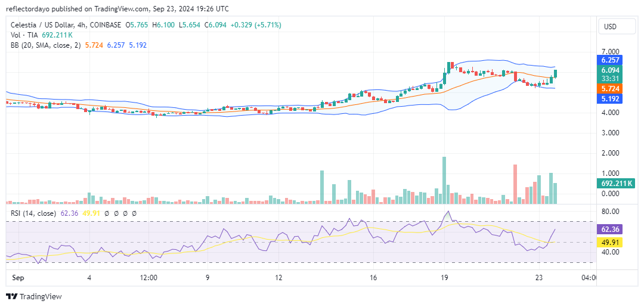The width and height of the screenshot is (644, 307).
Task: Click the 9 date label on time axis
Action: pyautogui.click(x=208, y=278)
